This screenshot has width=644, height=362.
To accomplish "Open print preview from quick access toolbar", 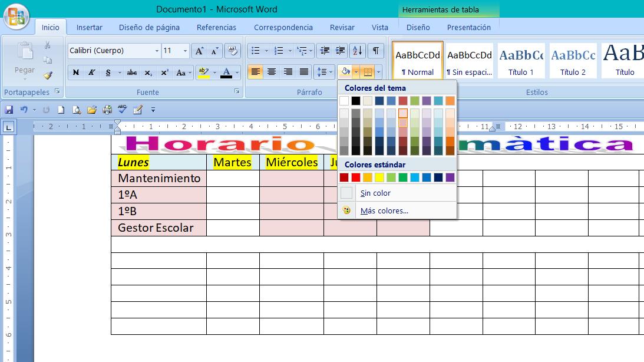I will 77,110.
